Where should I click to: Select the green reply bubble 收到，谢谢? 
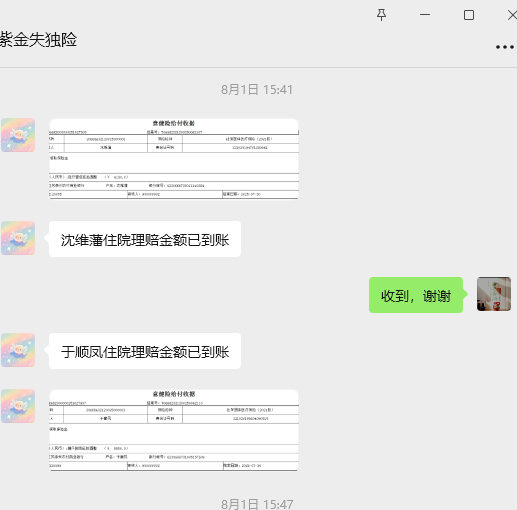[416, 295]
